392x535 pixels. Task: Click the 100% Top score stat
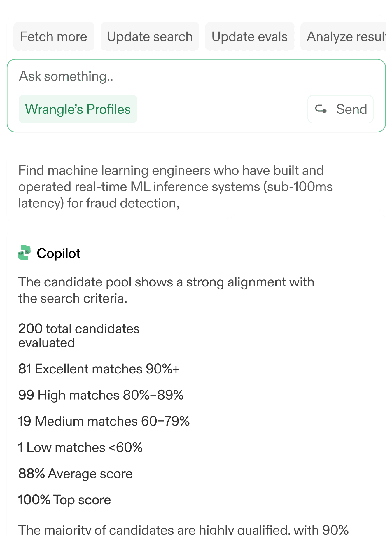(64, 500)
